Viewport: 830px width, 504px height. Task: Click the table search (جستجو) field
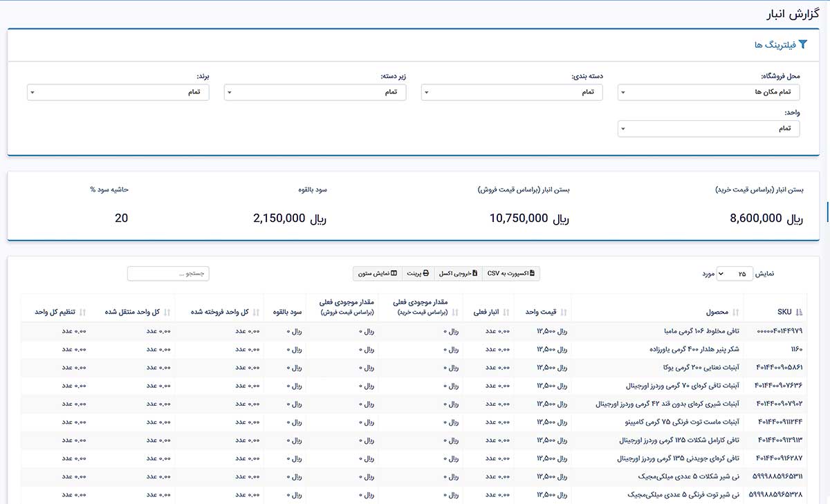click(x=168, y=274)
